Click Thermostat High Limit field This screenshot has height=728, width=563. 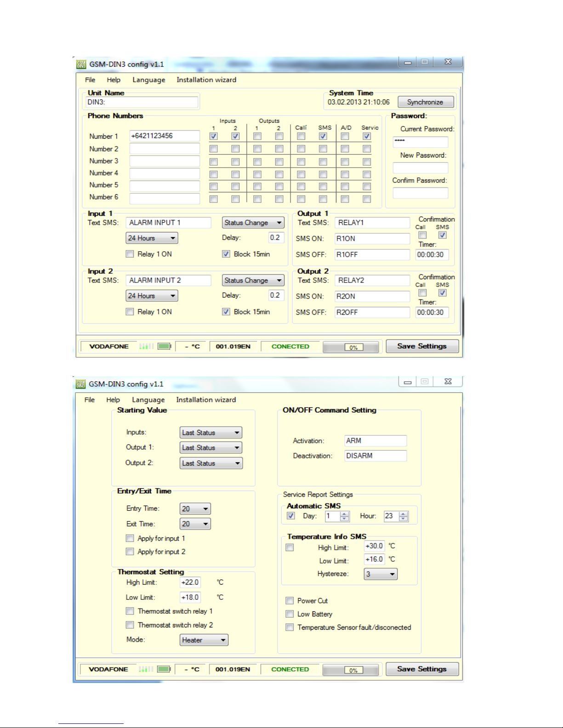pos(190,582)
